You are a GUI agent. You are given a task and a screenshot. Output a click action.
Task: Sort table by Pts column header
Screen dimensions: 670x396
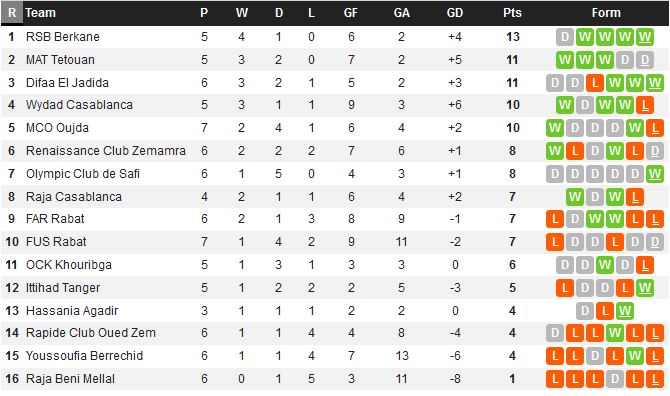click(512, 13)
